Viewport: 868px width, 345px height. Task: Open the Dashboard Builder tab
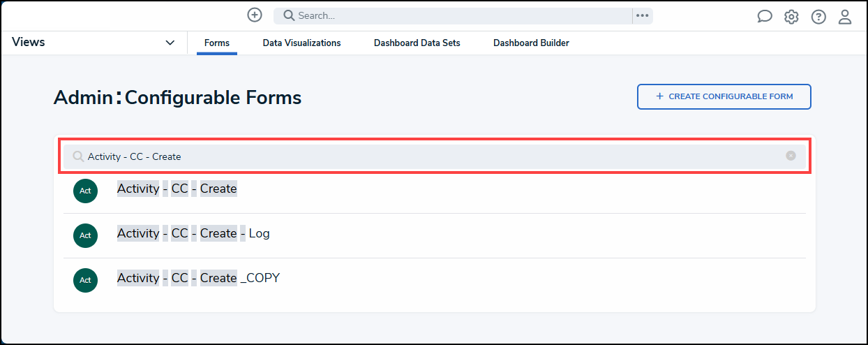tap(531, 43)
